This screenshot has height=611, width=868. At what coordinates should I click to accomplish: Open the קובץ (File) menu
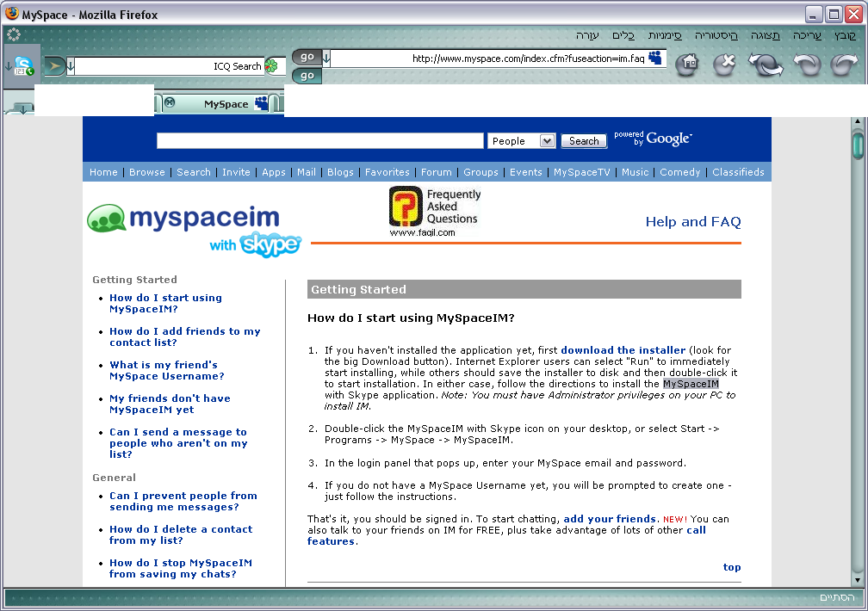(845, 35)
